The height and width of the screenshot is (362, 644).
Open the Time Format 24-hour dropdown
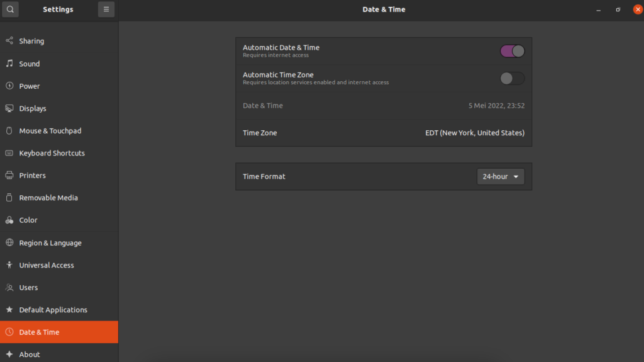coord(501,177)
